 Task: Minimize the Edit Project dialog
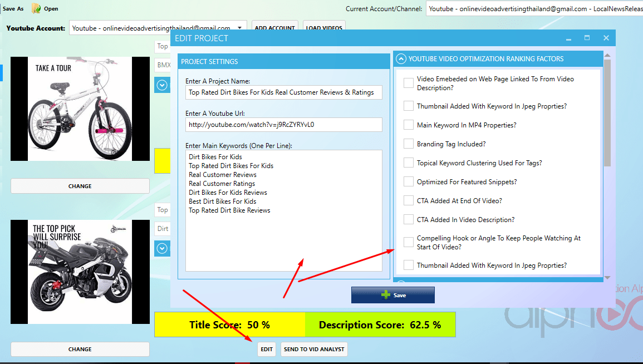click(x=568, y=38)
